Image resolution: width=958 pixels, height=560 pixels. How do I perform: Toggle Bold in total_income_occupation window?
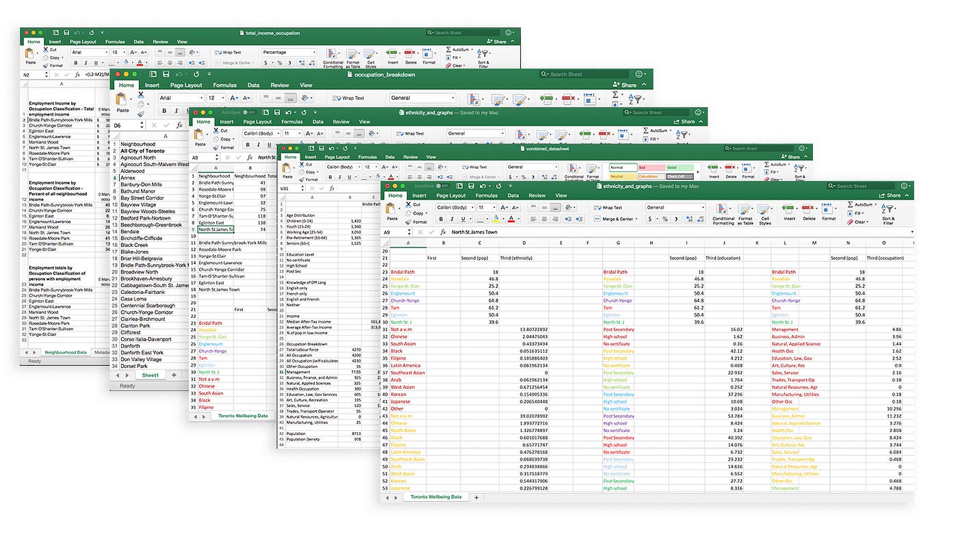76,63
